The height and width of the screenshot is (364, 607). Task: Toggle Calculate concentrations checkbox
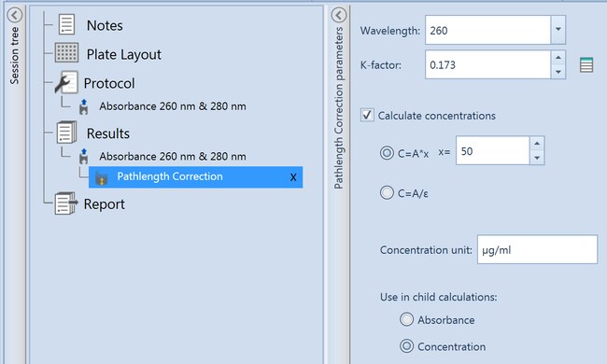click(367, 116)
